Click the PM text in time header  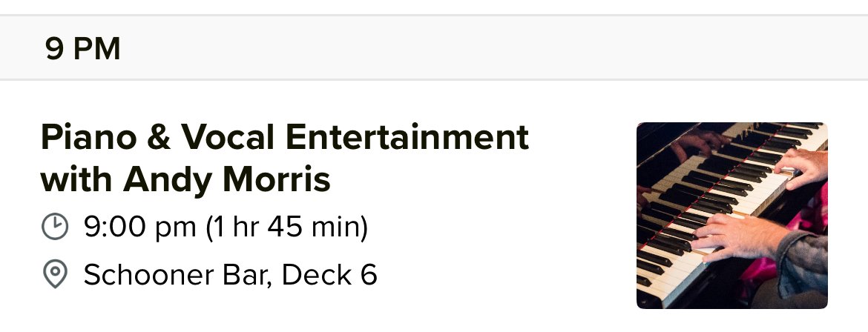pos(96,49)
